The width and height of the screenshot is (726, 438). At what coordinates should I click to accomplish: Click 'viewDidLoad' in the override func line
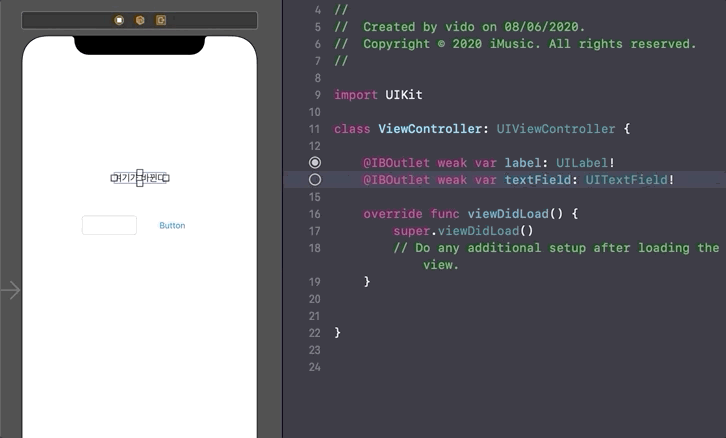(508, 214)
